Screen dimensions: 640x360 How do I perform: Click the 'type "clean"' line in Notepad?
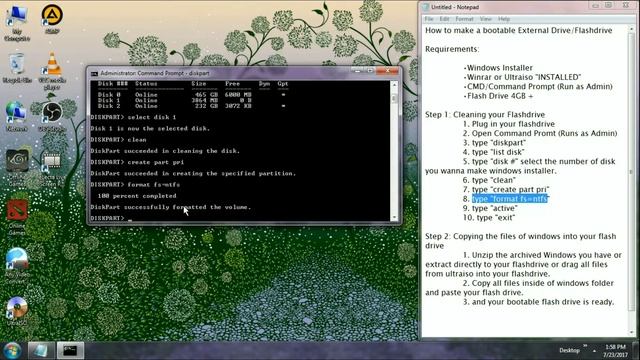click(x=489, y=180)
